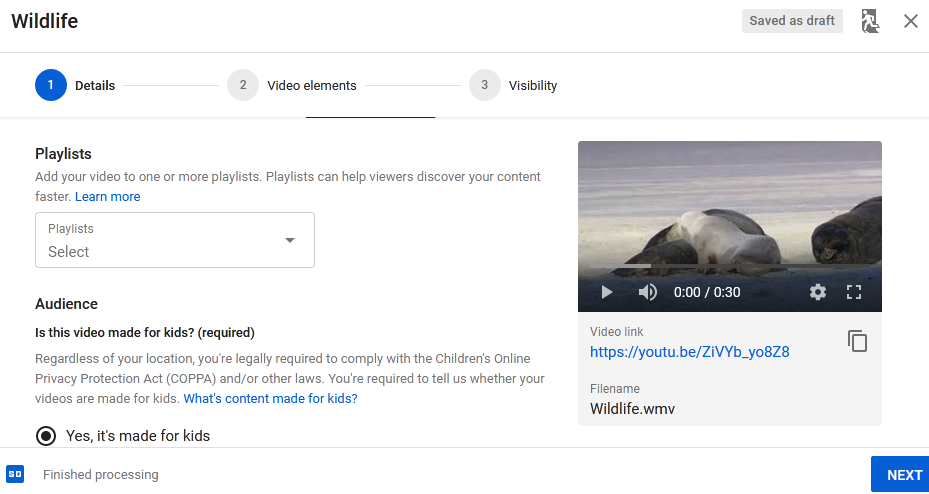Viewport: 929px width, 494px height.
Task: Open video player settings gear
Action: (x=818, y=292)
